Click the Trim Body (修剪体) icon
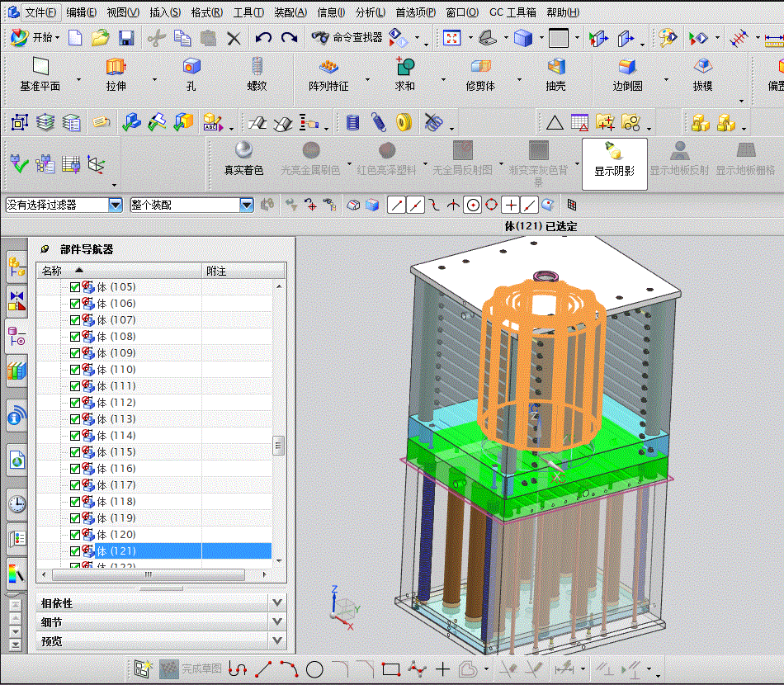 (x=480, y=68)
